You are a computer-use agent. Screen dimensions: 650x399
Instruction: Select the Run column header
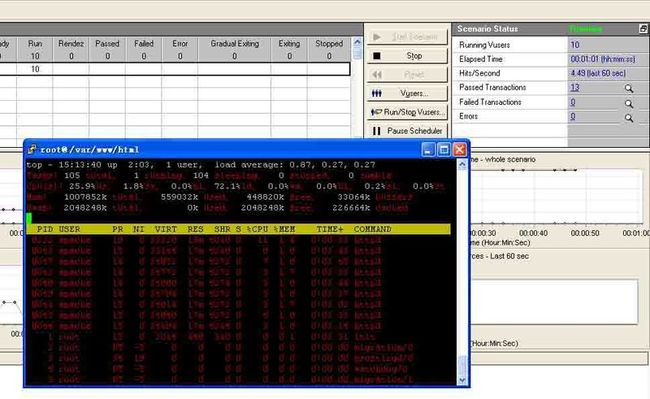pyautogui.click(x=35, y=44)
